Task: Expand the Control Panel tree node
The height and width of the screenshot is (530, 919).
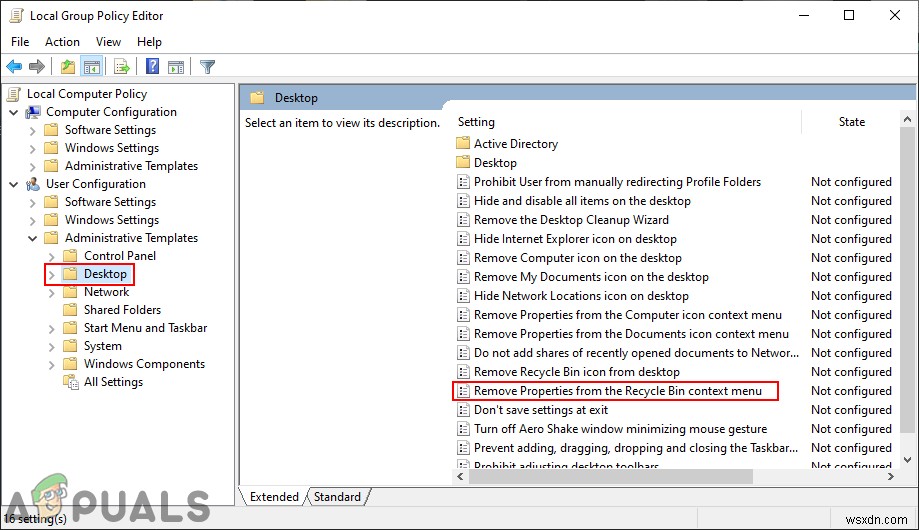Action: (x=52, y=257)
